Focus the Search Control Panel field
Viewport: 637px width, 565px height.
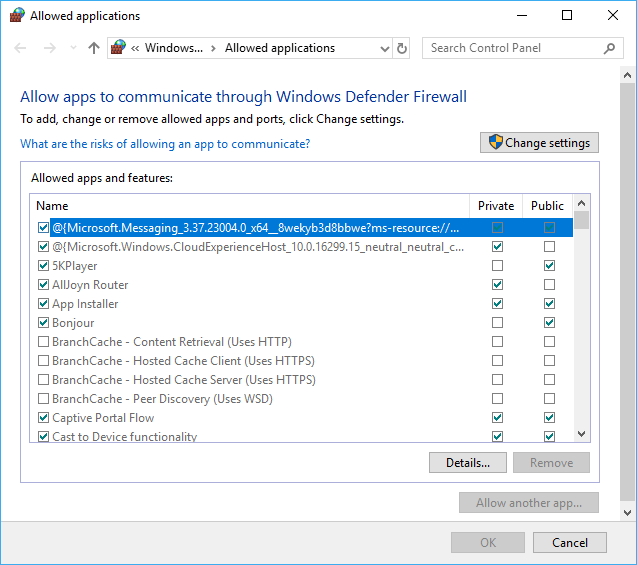tap(522, 48)
